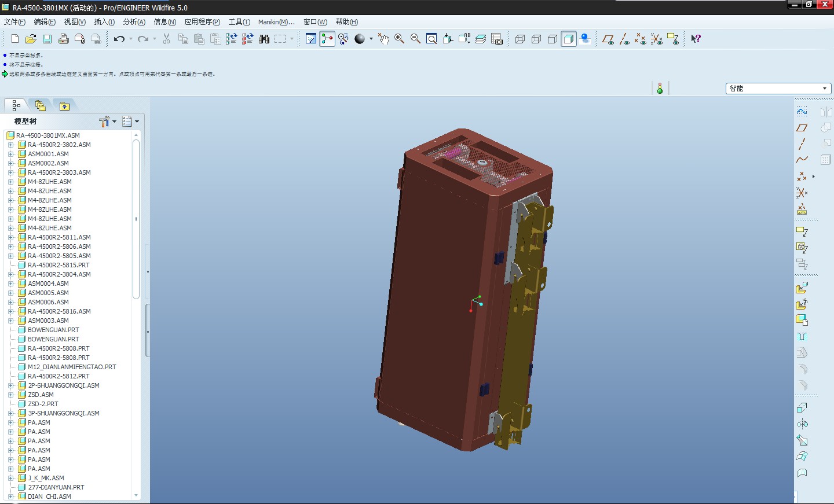The height and width of the screenshot is (504, 834).
Task: Click the Zoom In magnifier icon
Action: (x=399, y=39)
